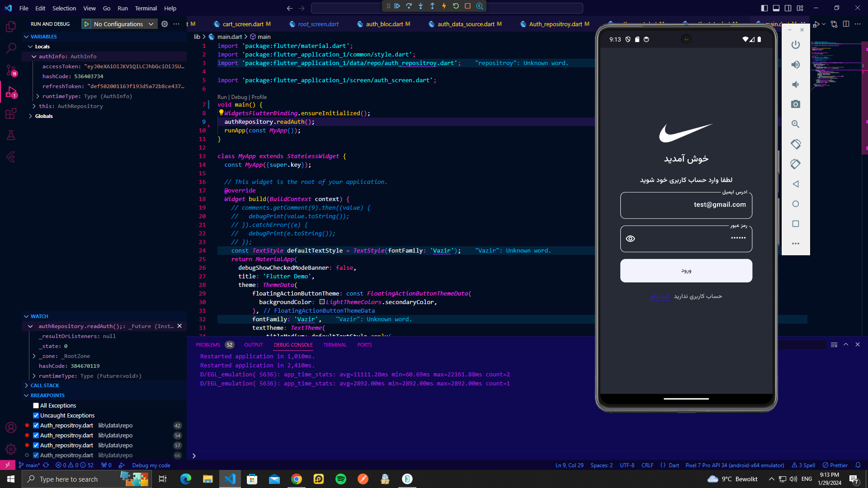Select the Debug Console tab

tap(292, 344)
